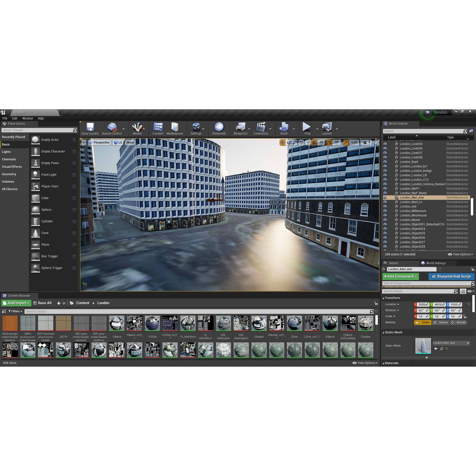Viewport: 476px width, 476px height.
Task: Open the Filters dropdown in Content Browser
Action: click(15, 311)
